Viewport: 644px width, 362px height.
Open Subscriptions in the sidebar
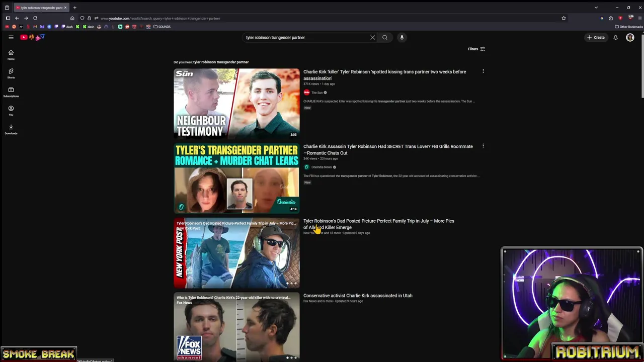click(x=11, y=92)
